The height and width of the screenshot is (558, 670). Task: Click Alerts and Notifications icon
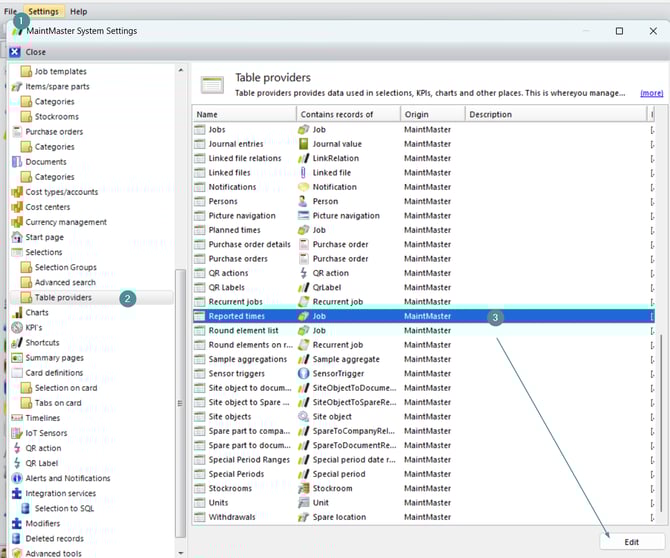coord(16,478)
